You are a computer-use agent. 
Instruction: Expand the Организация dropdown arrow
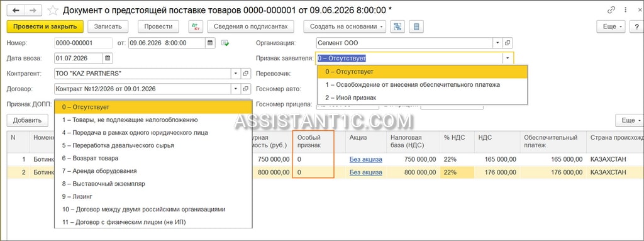pos(498,43)
